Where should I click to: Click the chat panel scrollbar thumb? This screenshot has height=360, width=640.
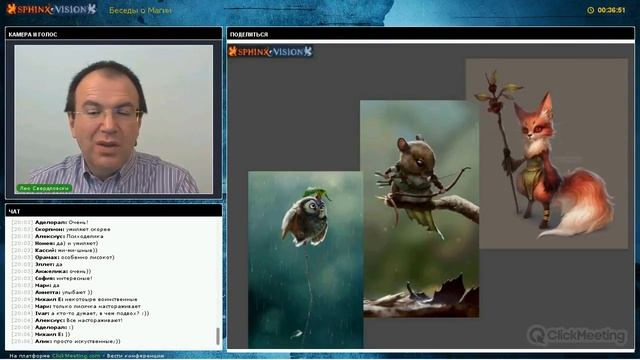218,336
